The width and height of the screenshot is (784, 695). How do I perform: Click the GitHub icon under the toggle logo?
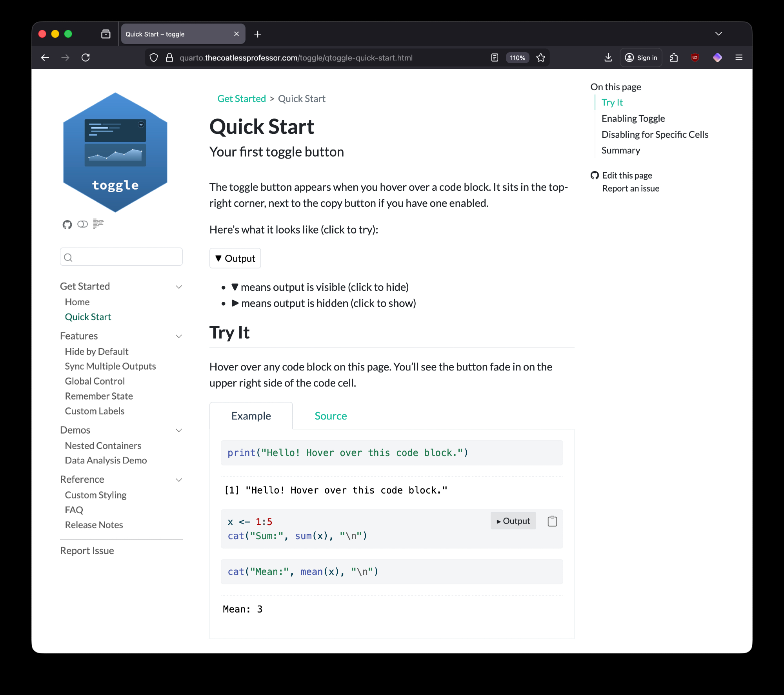pyautogui.click(x=67, y=224)
